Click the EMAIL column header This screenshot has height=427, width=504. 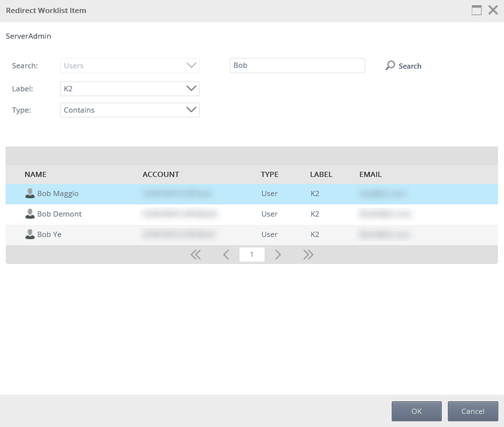point(370,174)
